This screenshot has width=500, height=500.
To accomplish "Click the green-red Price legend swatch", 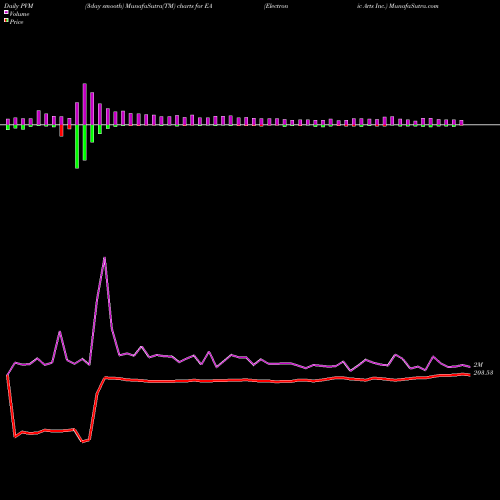I will pyautogui.click(x=6, y=21).
